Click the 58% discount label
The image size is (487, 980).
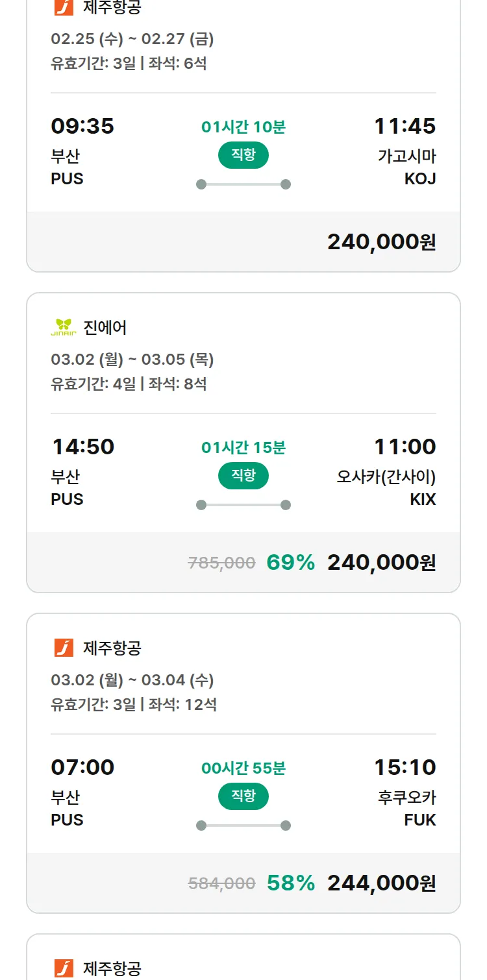pos(290,883)
